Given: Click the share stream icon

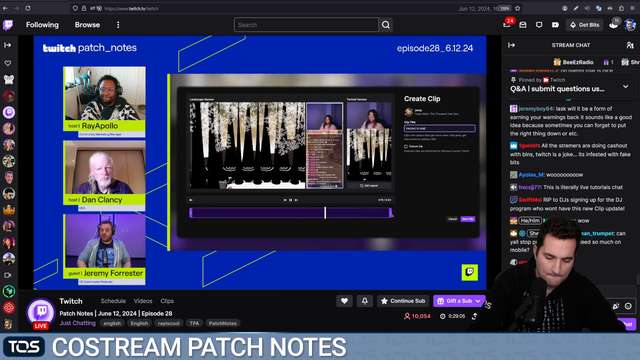Looking at the screenshot, I should pos(475,316).
